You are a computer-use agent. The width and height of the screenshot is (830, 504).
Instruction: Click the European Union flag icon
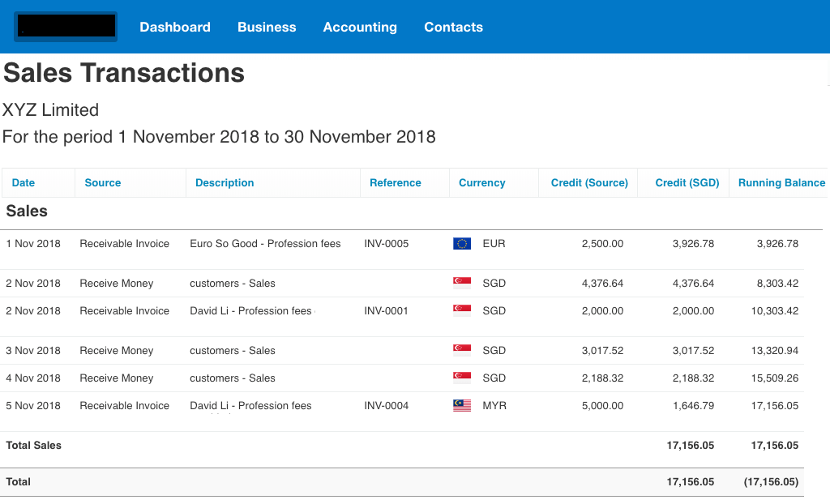click(x=462, y=243)
